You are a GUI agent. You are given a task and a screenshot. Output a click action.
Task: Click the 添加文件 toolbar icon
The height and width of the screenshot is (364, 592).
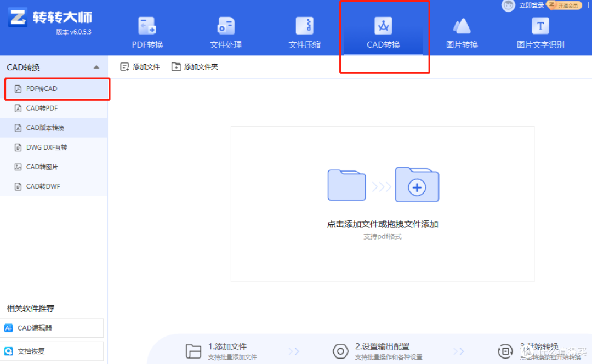(x=124, y=67)
